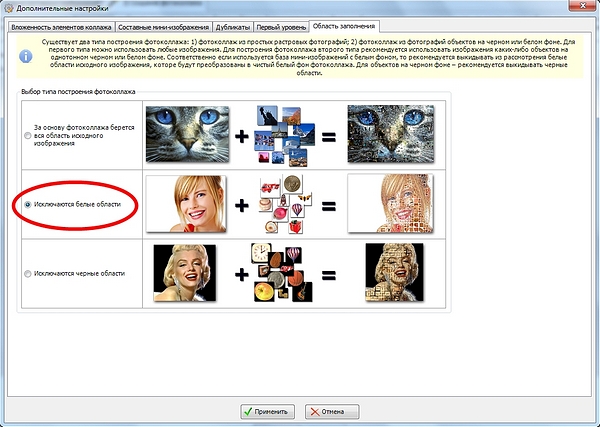
Task: Click the white-background object mini-images pile
Action: pyautogui.click(x=285, y=204)
